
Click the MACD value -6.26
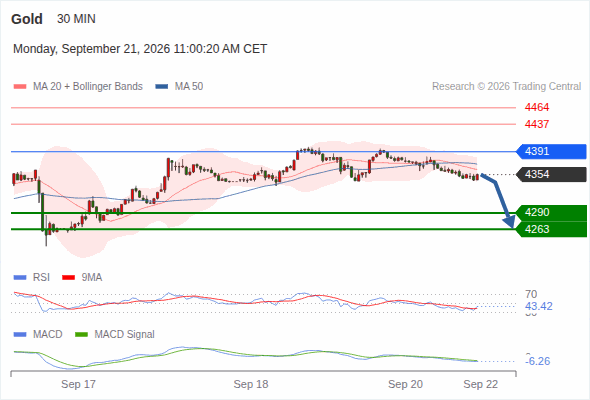[538, 361]
